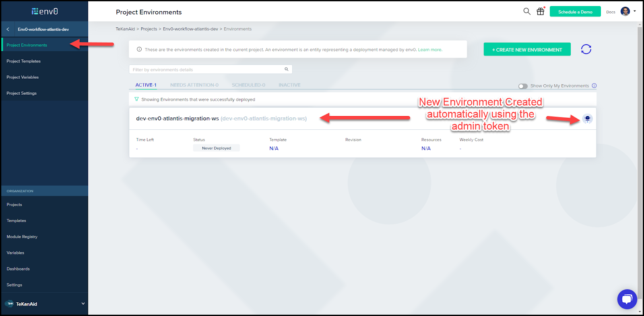Viewport: 644px width, 316px height.
Task: Open the gift box notifications icon
Action: (541, 11)
